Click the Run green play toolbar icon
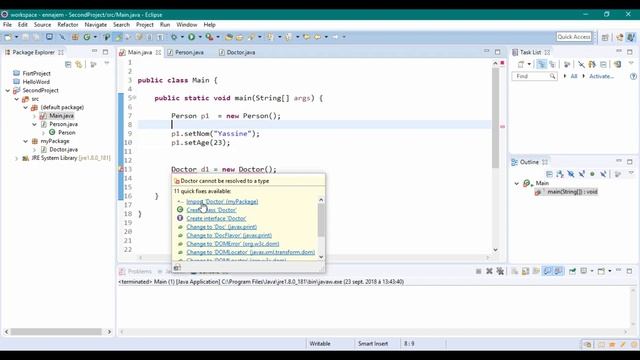This screenshot has width=640, height=360. click(191, 37)
